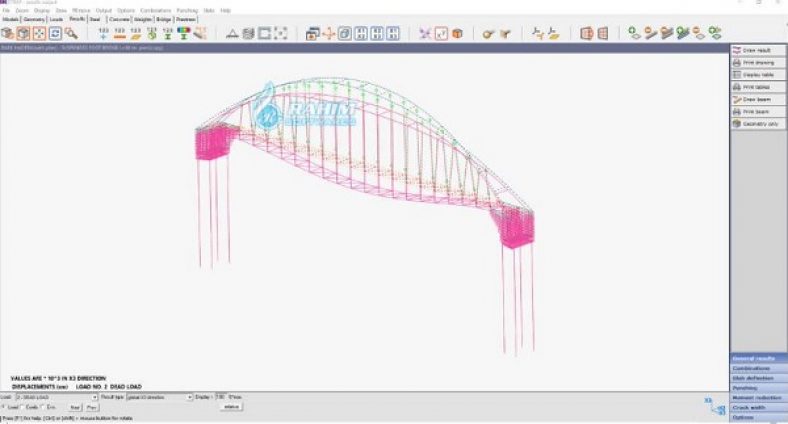Viewport: 788px width, 424px height.
Task: Click the 123 icon with green I-section
Action: pos(168,34)
